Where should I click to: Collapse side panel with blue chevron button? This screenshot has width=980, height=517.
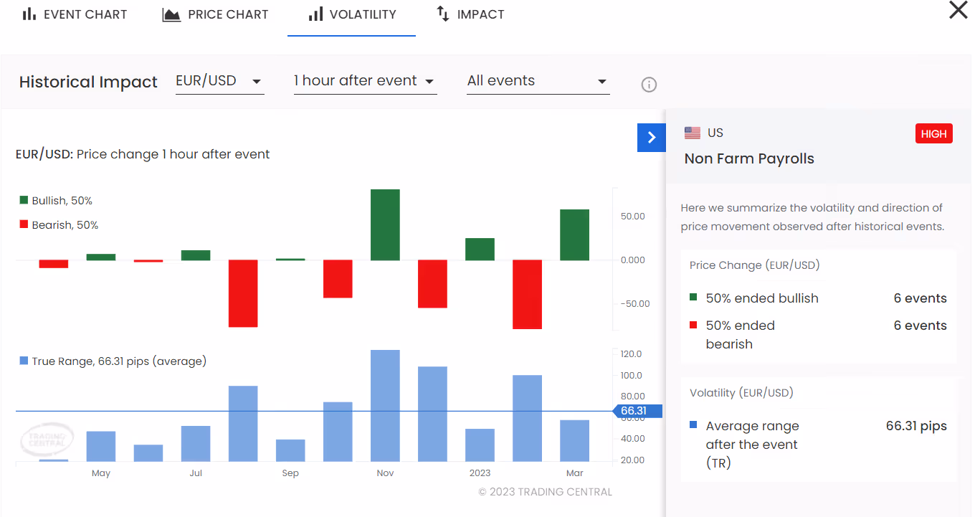(652, 137)
